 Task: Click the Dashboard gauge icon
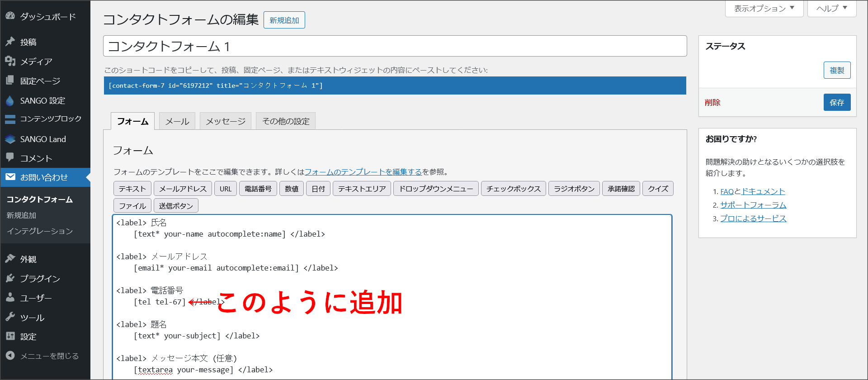click(10, 16)
